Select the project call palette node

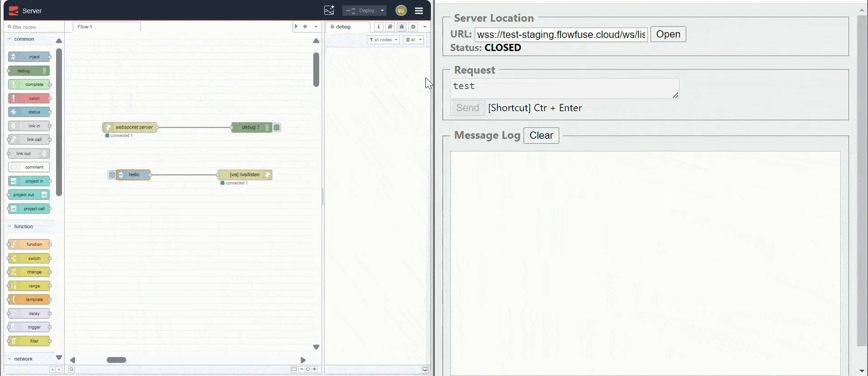(x=29, y=209)
